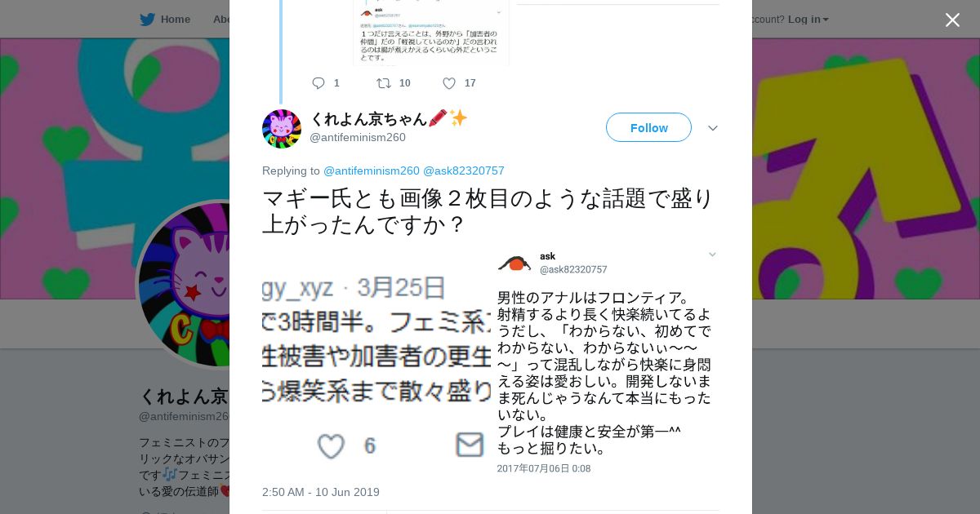Viewport: 980px width, 514px height.
Task: Click the Twitter bird Home icon
Action: pos(147,19)
